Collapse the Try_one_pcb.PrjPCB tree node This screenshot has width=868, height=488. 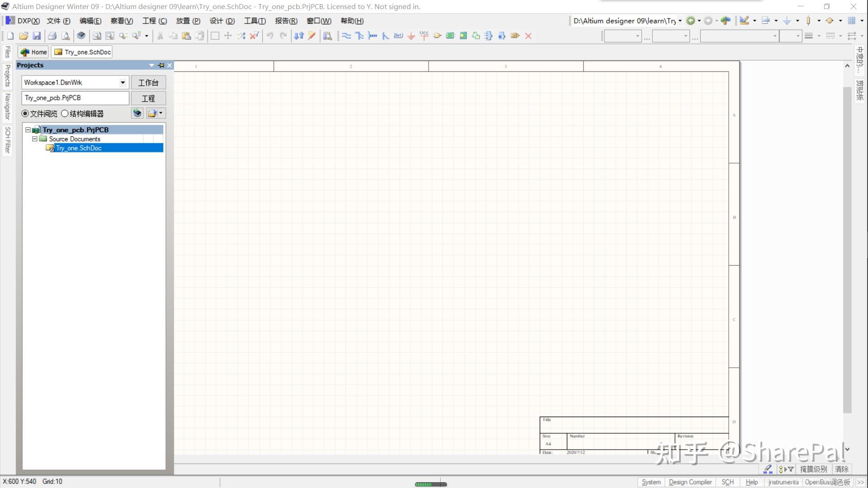point(28,130)
